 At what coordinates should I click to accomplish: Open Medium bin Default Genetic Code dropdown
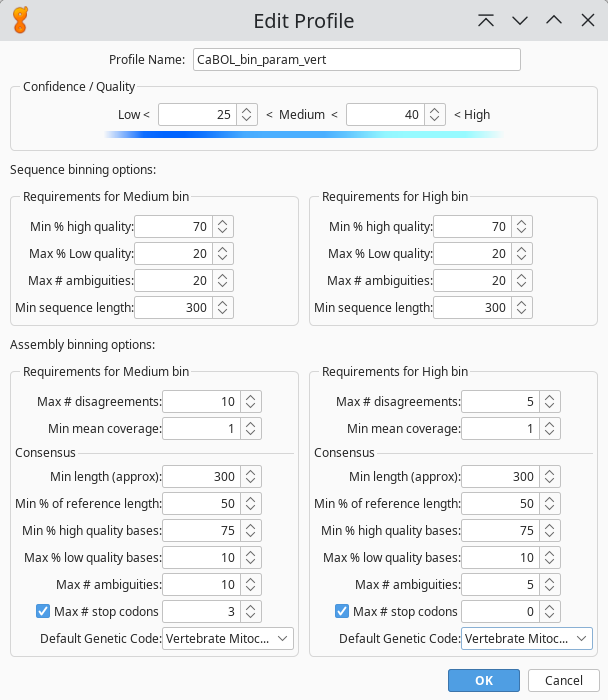(x=228, y=638)
